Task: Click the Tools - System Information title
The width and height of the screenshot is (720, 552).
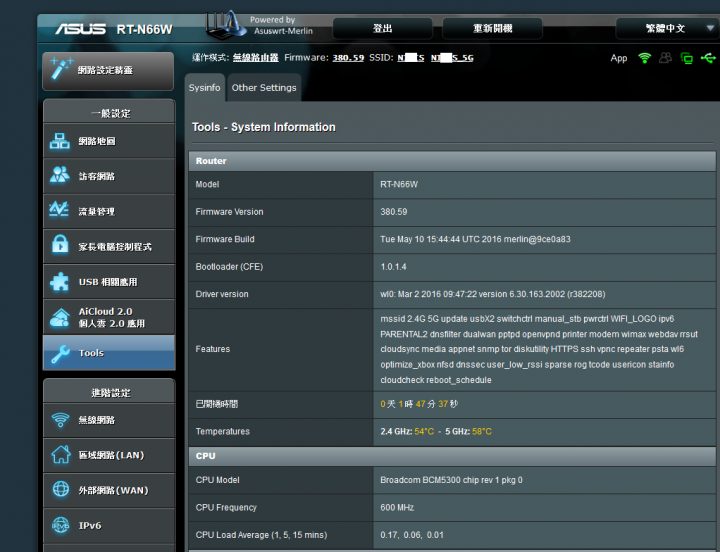Action: [x=264, y=127]
